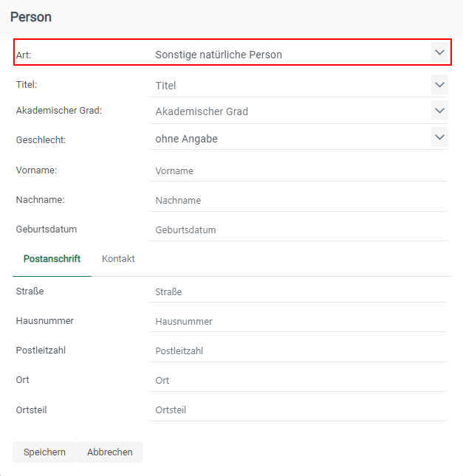Click into the Postleitzahl field

(298, 351)
